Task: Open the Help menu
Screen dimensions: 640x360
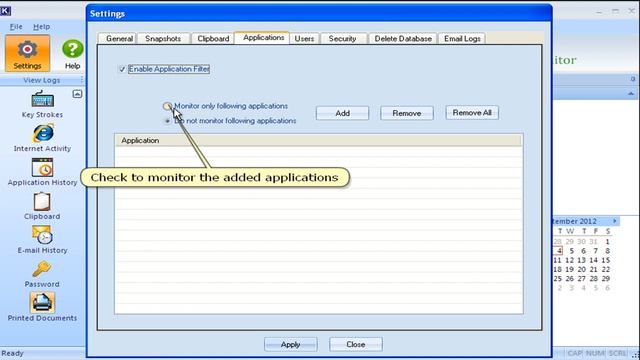Action: coord(42,27)
